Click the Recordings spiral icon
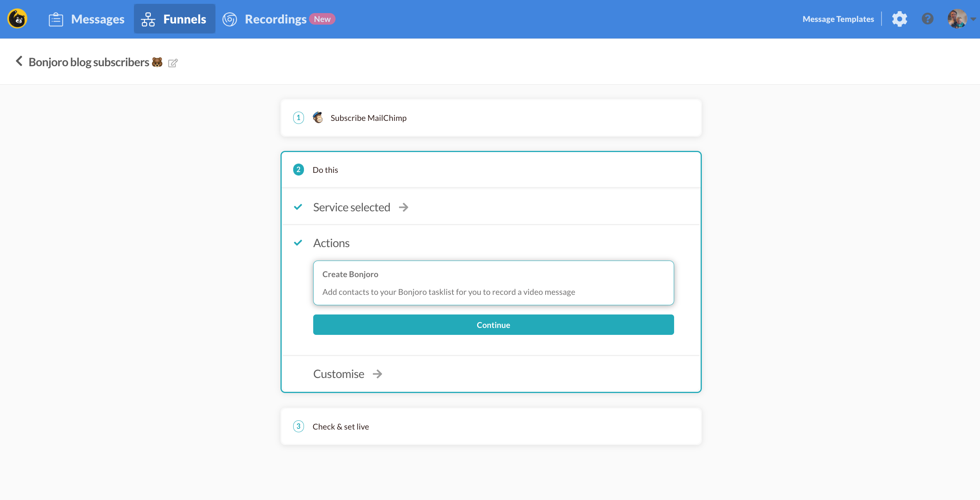980x500 pixels. point(230,19)
